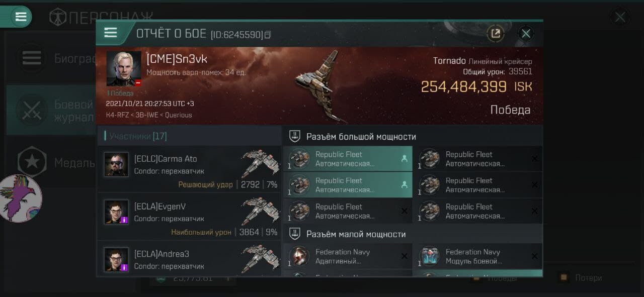Image resolution: width=644 pixels, height=297 pixels.
Task: Open the battle report hamburger menu
Action: click(x=111, y=33)
